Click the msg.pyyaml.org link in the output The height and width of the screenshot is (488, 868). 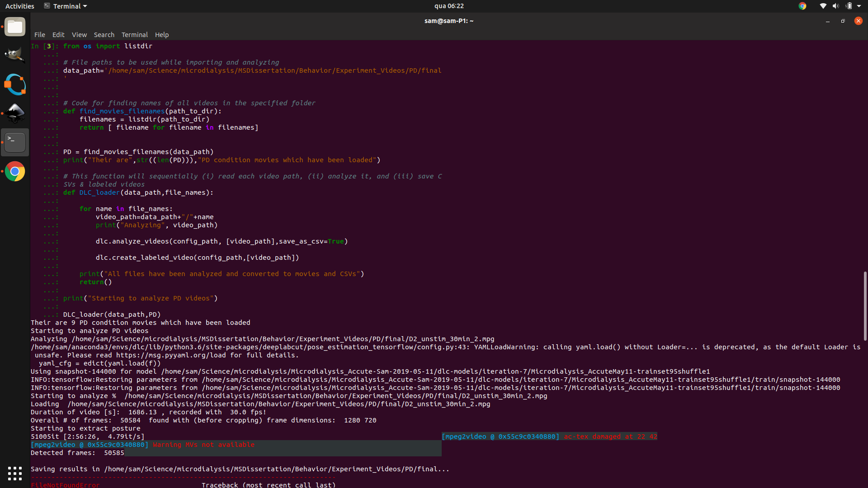173,355
